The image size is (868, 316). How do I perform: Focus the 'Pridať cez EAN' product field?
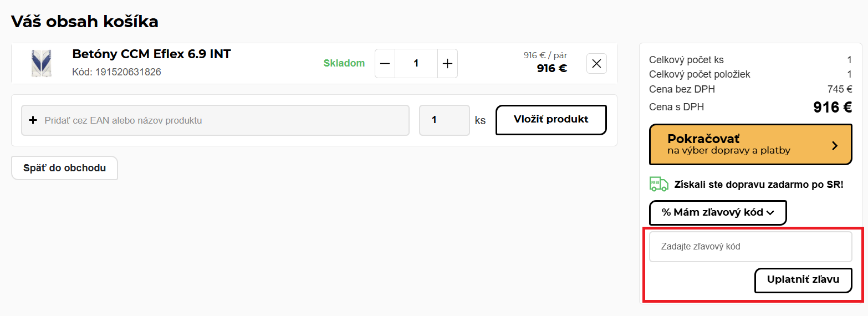[x=222, y=120]
